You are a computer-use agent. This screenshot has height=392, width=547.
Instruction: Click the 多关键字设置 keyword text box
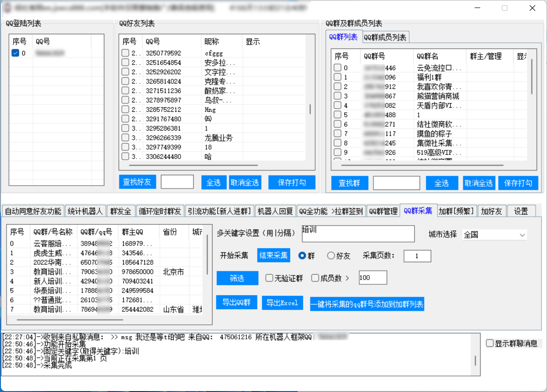point(358,234)
